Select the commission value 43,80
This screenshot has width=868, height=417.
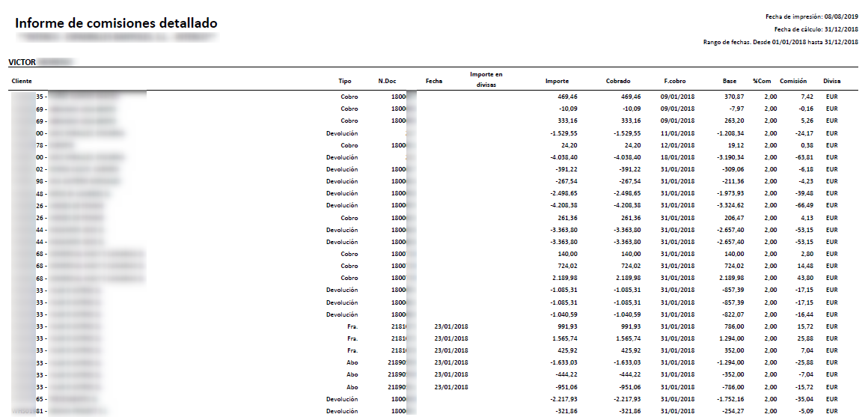click(804, 278)
